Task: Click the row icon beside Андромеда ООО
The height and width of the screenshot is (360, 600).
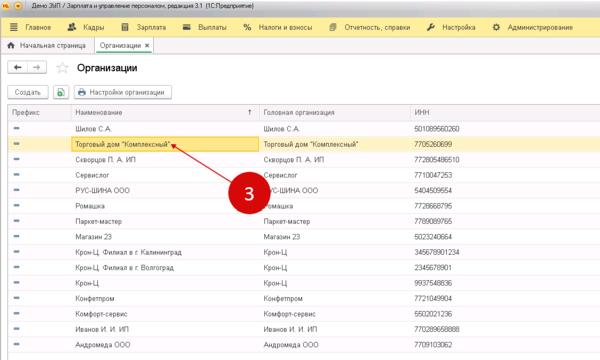Action: pyautogui.click(x=16, y=344)
